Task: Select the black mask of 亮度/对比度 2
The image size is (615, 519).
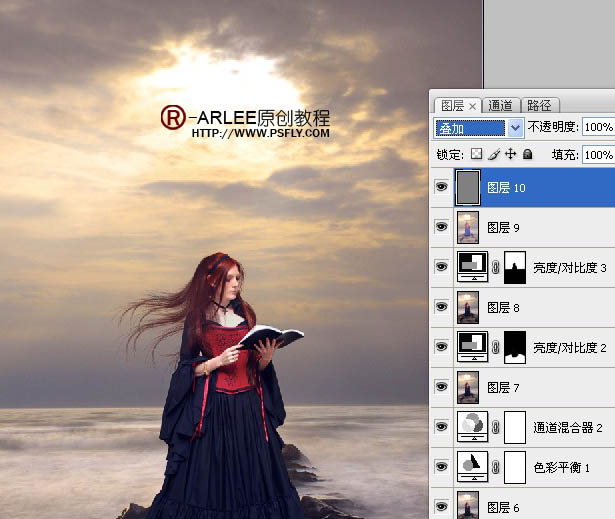Action: (x=515, y=347)
